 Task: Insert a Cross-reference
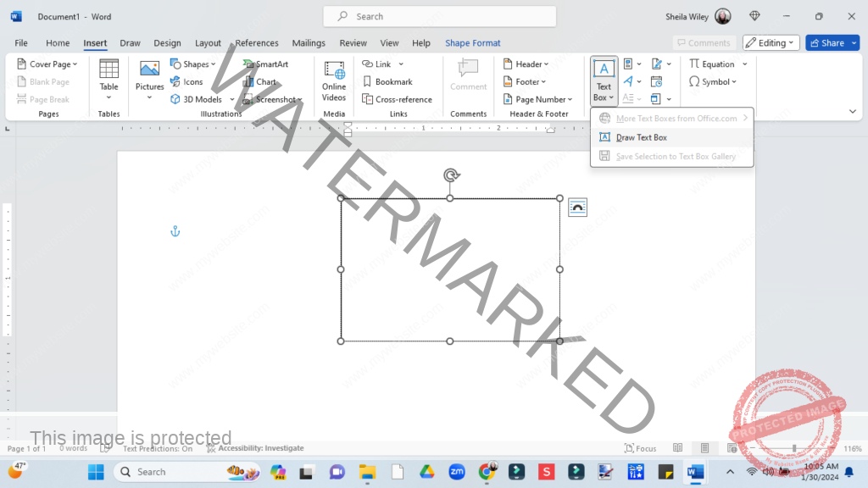[x=397, y=100]
